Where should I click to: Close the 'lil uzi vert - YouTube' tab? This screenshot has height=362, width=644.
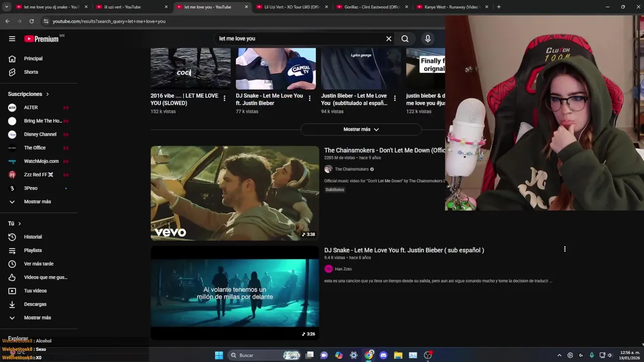point(166,7)
